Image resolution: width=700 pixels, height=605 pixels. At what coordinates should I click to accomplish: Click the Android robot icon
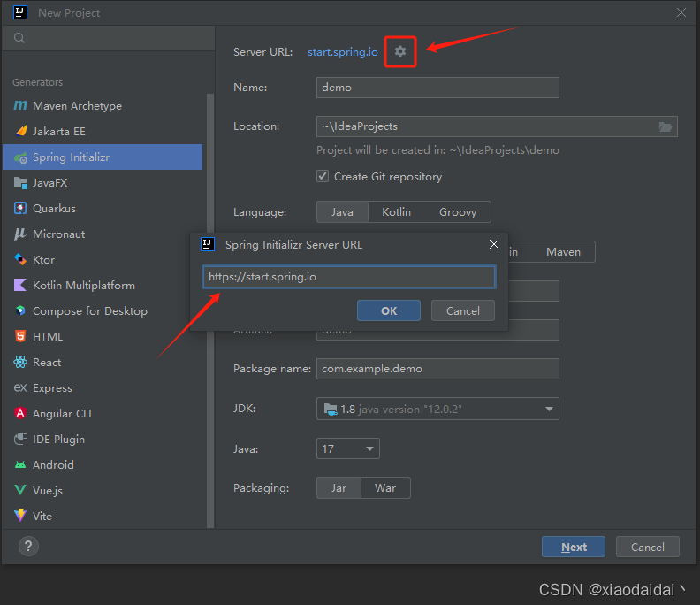(20, 464)
